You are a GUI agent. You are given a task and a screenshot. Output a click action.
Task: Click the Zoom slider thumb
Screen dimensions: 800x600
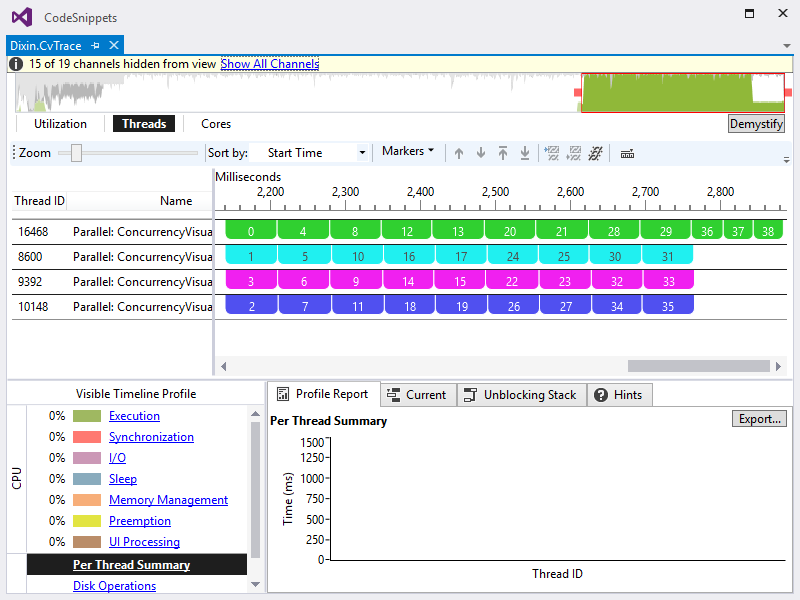pos(76,153)
